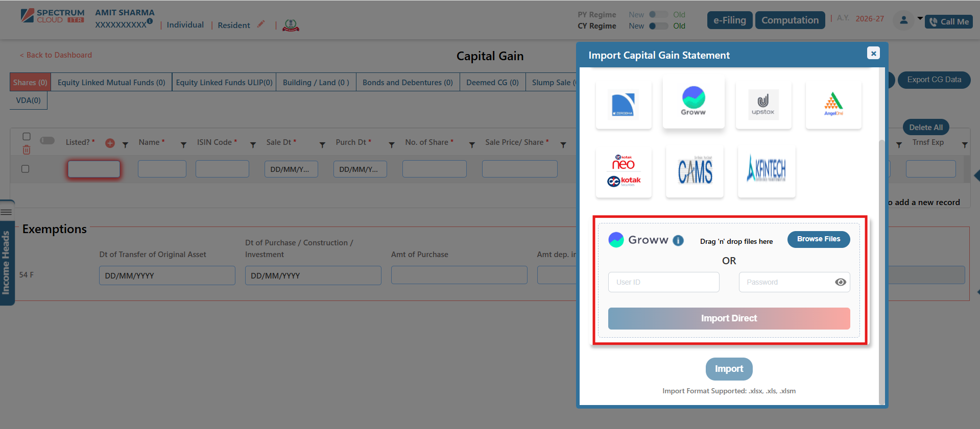Screen dimensions: 980x429
Task: Click the Groww info icon
Action: coord(678,241)
